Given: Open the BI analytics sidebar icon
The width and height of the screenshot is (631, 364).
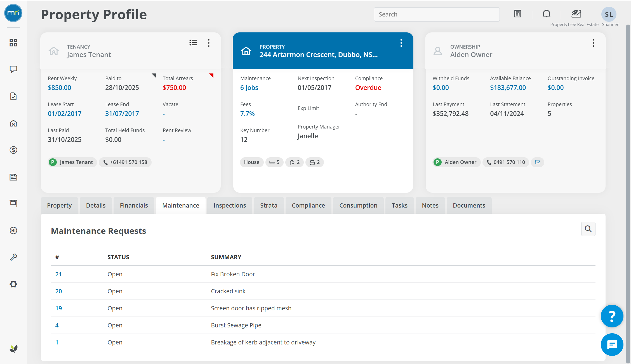Looking at the screenshot, I should coord(13,230).
